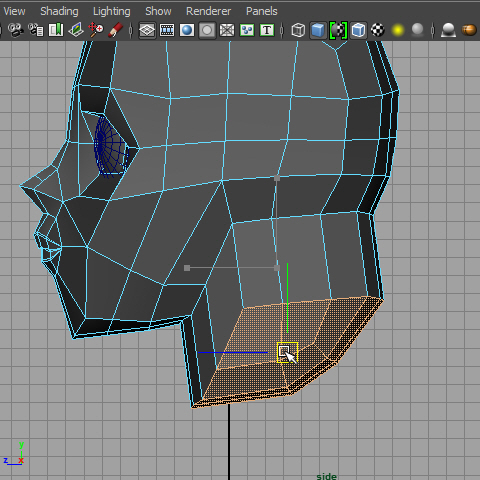Toggle the viewport Grid display button
Screen dimensions: 480x480
click(147, 30)
